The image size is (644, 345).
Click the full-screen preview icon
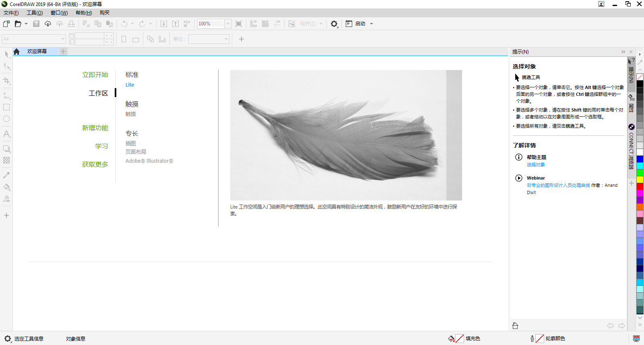pyautogui.click(x=239, y=24)
